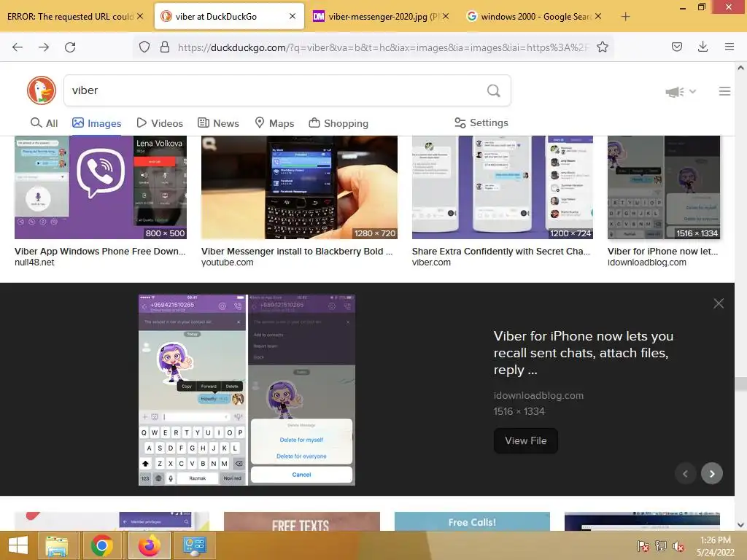
Task: Click the muted volume tray icon
Action: 678,546
